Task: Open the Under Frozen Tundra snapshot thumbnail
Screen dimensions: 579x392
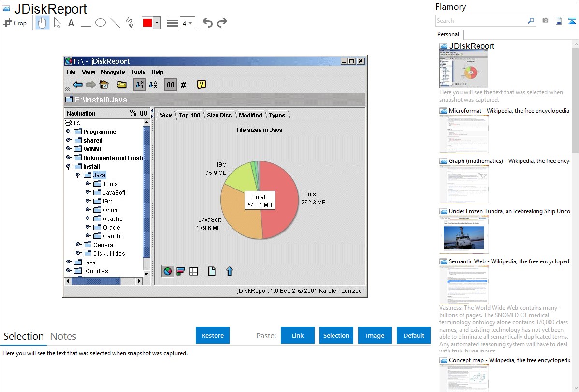Action: (464, 234)
